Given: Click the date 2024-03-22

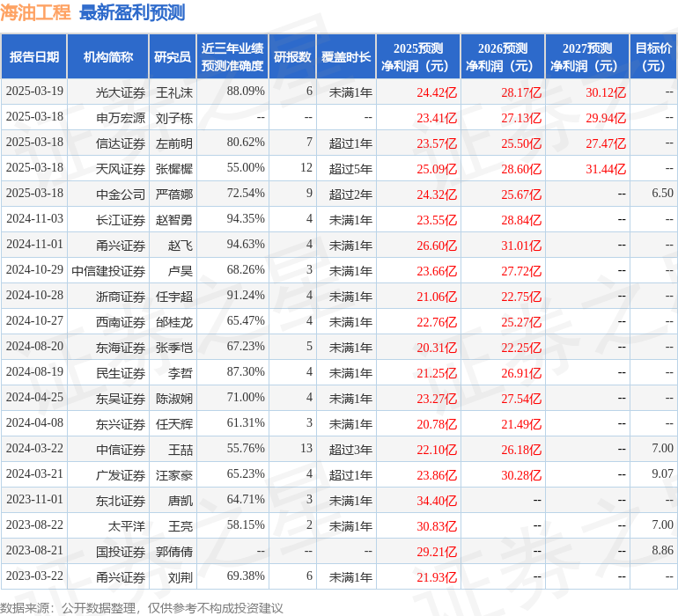Looking at the screenshot, I should click(x=34, y=448).
